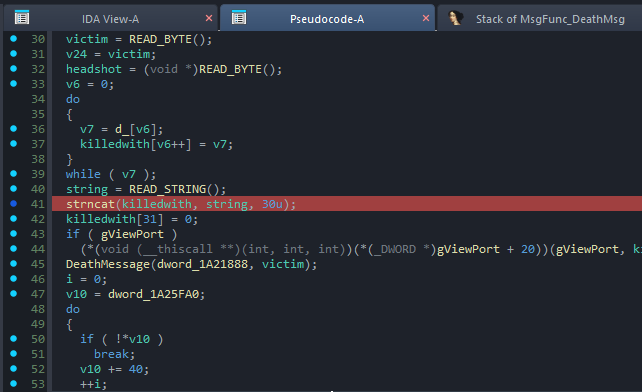The height and width of the screenshot is (392, 642).
Task: Select the Pseudocode-A tab
Action: [x=327, y=19]
